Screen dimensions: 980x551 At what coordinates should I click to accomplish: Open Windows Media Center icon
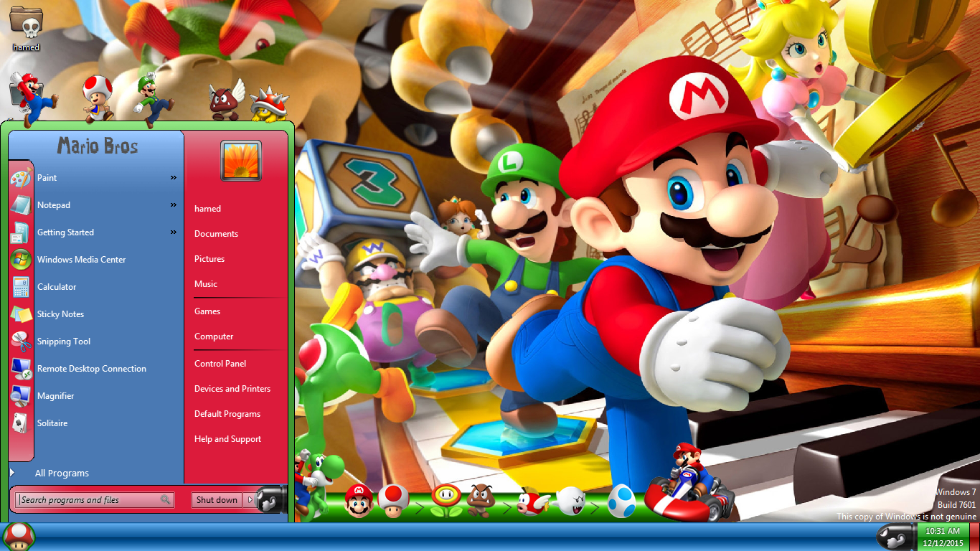pos(21,260)
